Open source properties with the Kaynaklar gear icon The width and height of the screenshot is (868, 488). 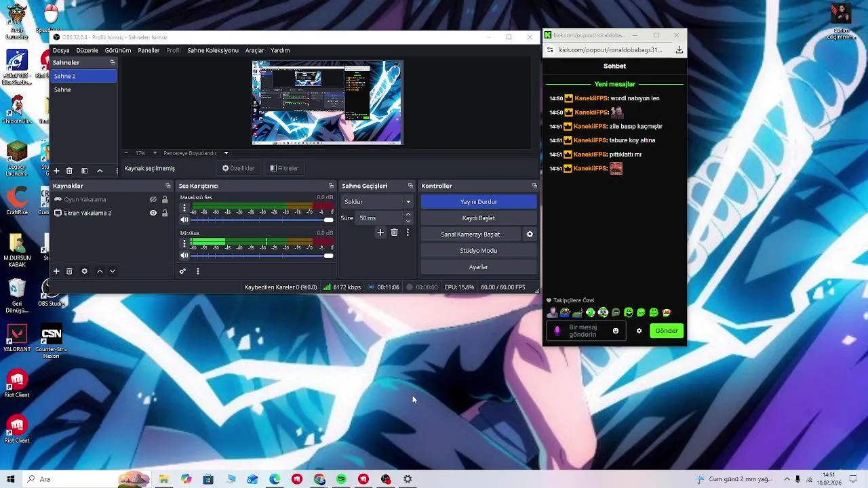(84, 271)
